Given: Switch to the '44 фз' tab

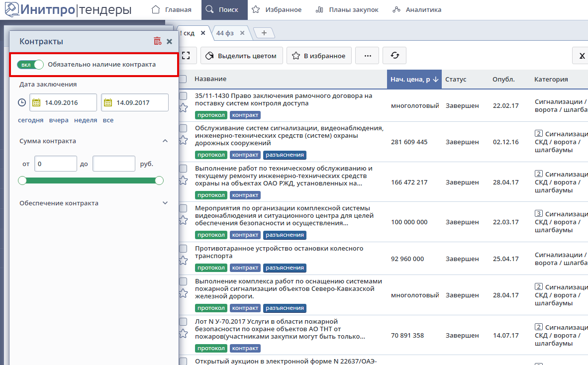Looking at the screenshot, I should (x=225, y=33).
